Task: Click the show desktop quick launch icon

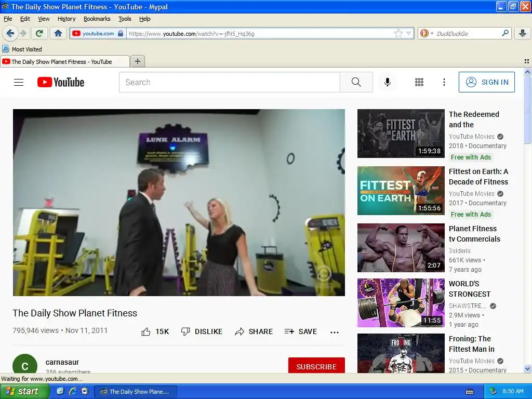Action: (x=60, y=391)
